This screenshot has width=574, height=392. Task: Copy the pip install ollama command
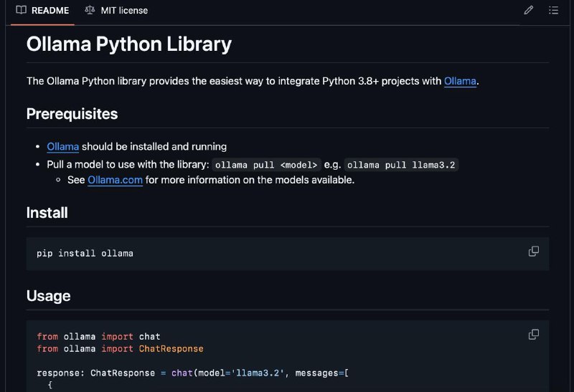tap(534, 252)
